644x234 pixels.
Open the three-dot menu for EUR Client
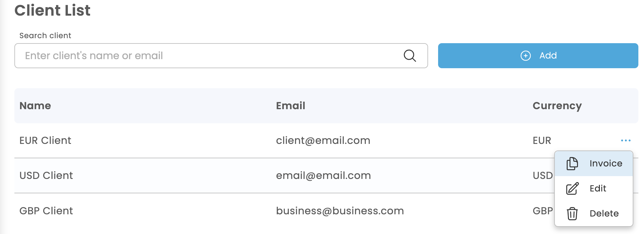[626, 140]
